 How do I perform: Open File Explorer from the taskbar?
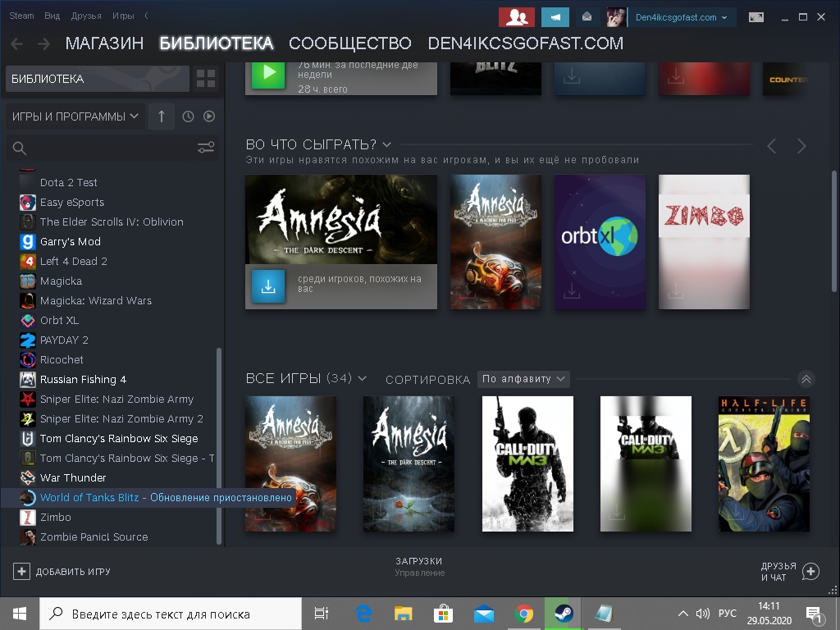404,614
